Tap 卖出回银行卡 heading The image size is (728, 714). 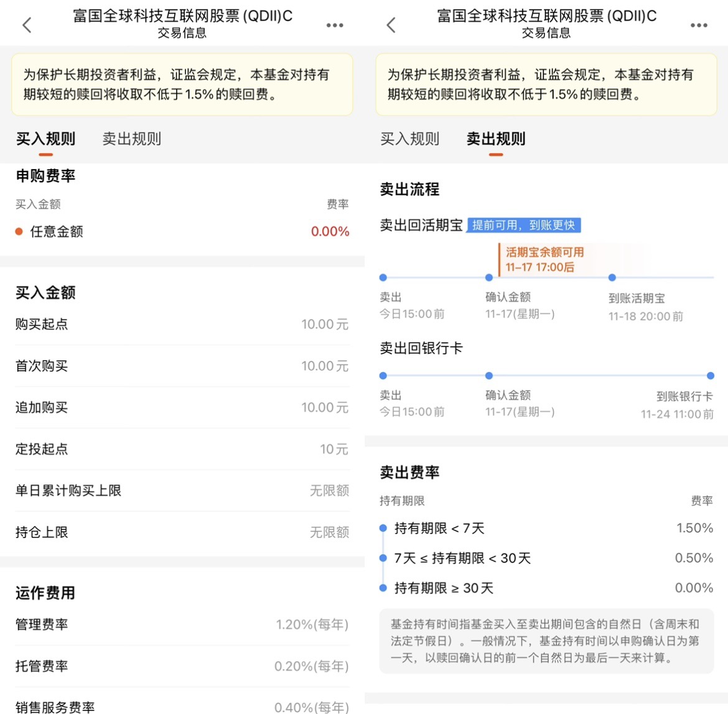(421, 348)
